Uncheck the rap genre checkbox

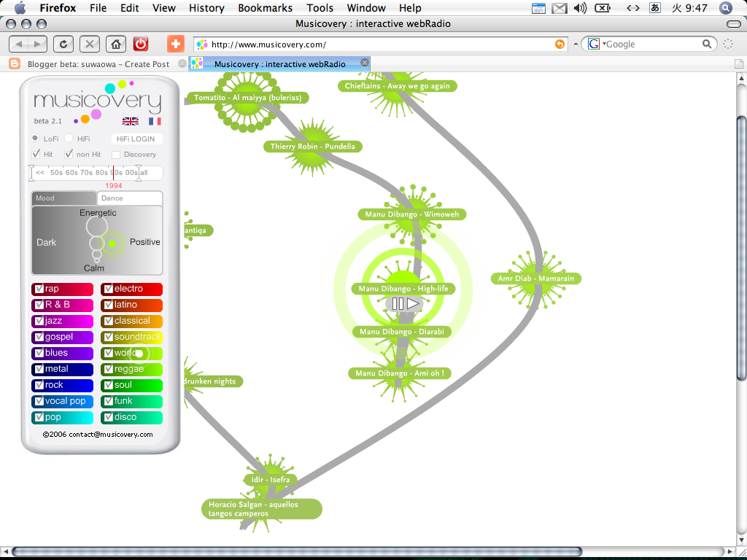tap(39, 289)
